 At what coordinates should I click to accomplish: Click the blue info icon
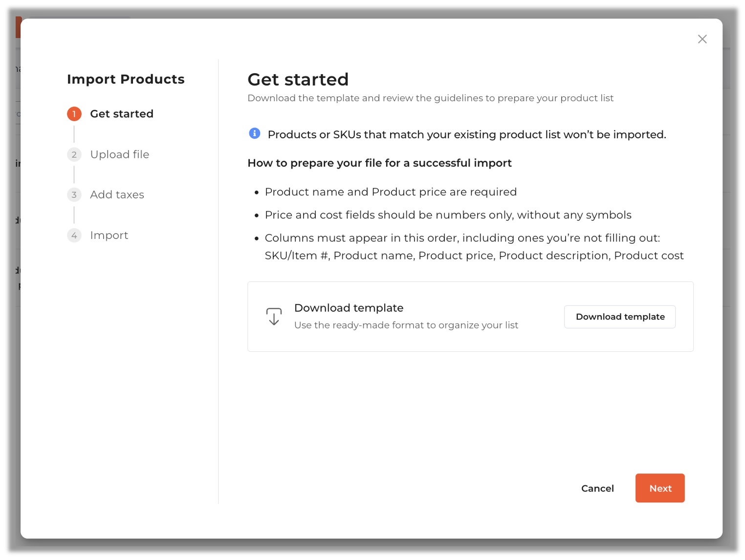(x=255, y=133)
